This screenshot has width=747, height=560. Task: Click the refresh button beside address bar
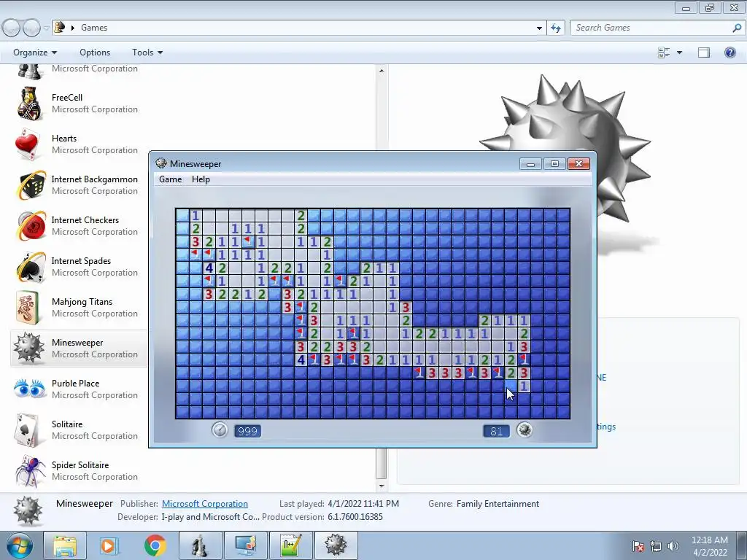[x=555, y=28]
